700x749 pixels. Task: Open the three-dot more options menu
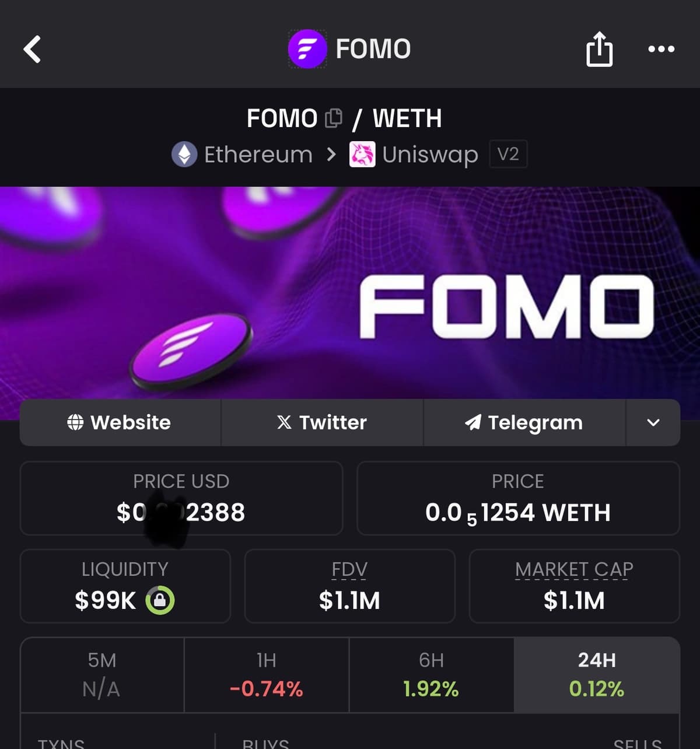pyautogui.click(x=661, y=49)
